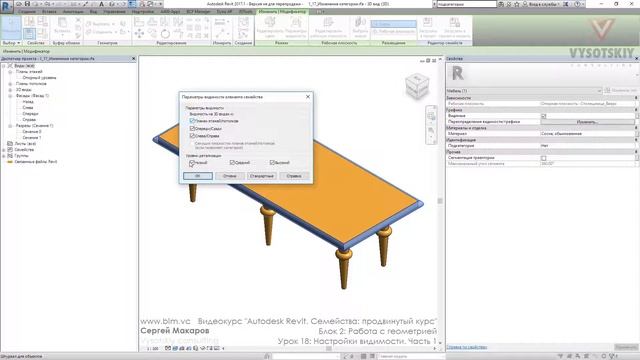This screenshot has width=640, height=360.
Task: Toggle the Properties palette icon in ribbon
Action: [x=29, y=33]
